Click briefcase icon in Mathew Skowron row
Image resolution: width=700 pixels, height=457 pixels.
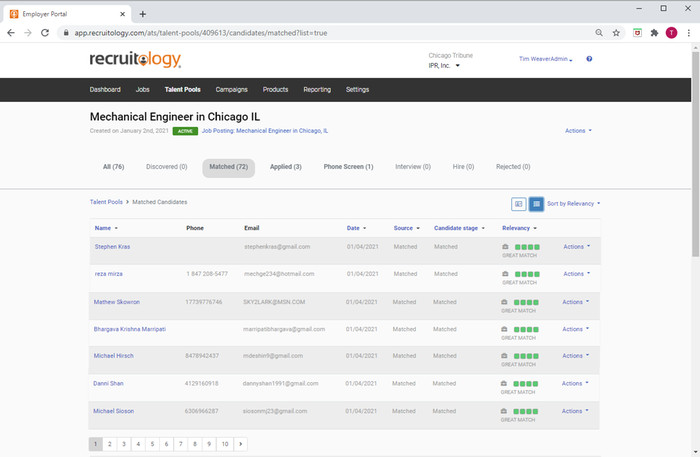point(504,302)
